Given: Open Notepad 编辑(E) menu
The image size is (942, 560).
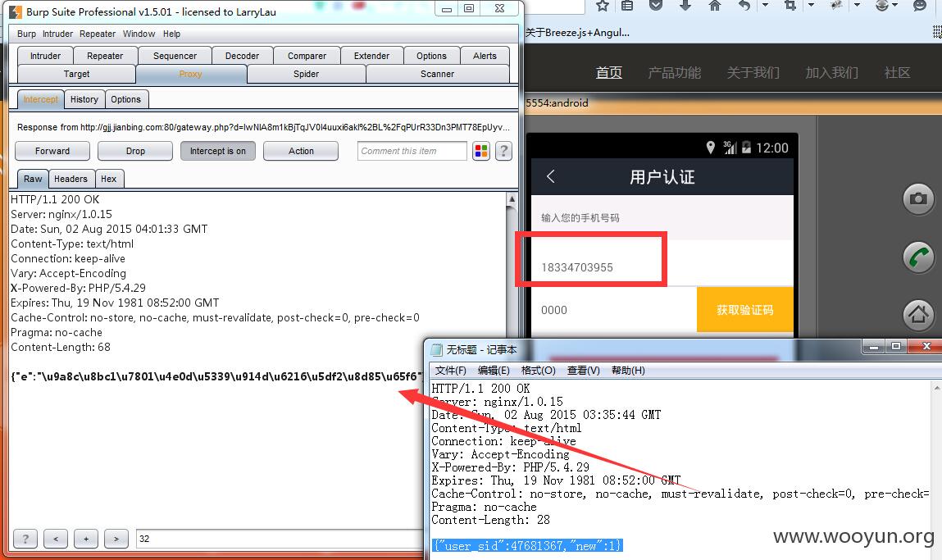Looking at the screenshot, I should [494, 370].
